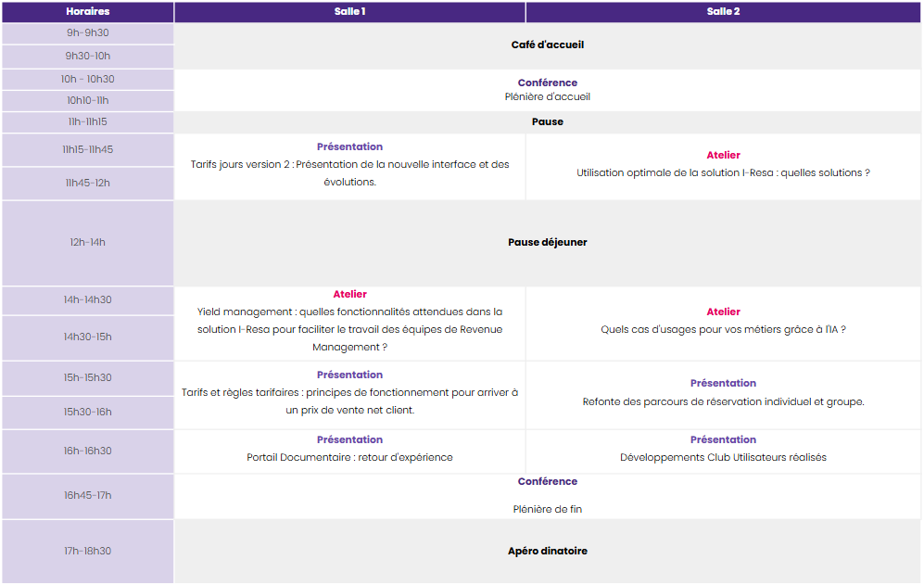Viewport: 924px width, 585px height.
Task: Select the Salle 2 column header
Action: [723, 12]
